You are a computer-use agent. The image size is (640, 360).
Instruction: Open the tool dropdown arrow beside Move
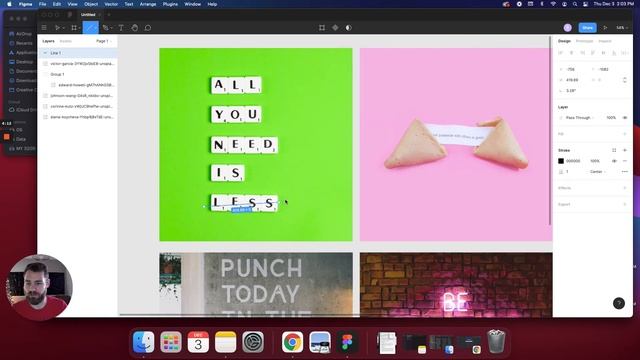click(x=63, y=28)
